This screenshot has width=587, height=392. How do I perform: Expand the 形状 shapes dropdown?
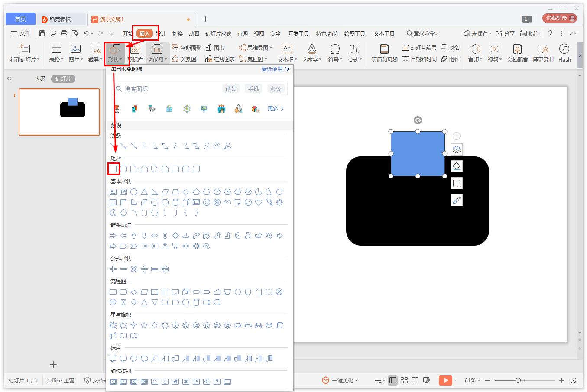tap(115, 59)
